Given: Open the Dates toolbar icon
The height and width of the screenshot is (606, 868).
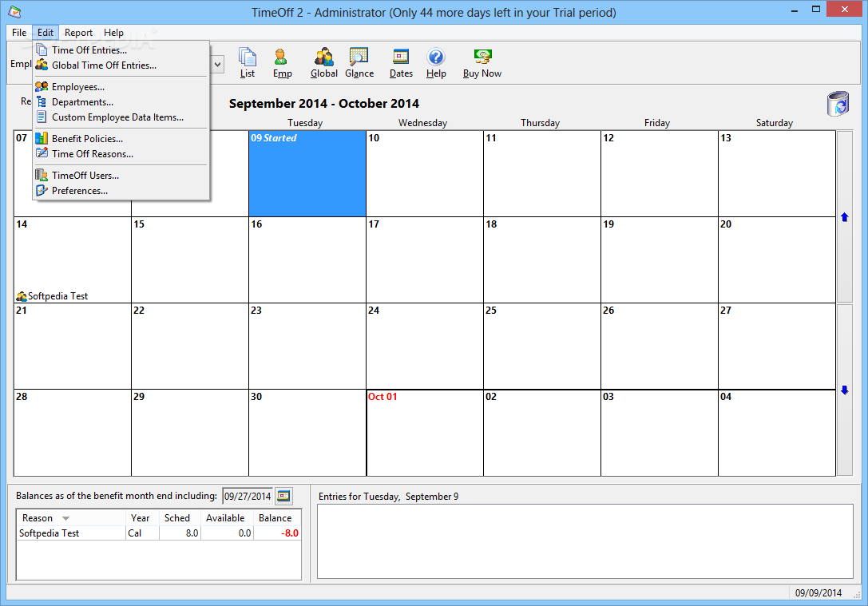Looking at the screenshot, I should (401, 62).
